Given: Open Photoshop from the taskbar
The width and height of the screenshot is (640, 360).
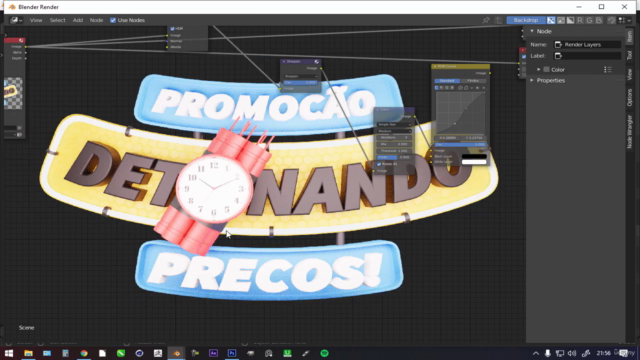Looking at the screenshot, I should click(231, 353).
